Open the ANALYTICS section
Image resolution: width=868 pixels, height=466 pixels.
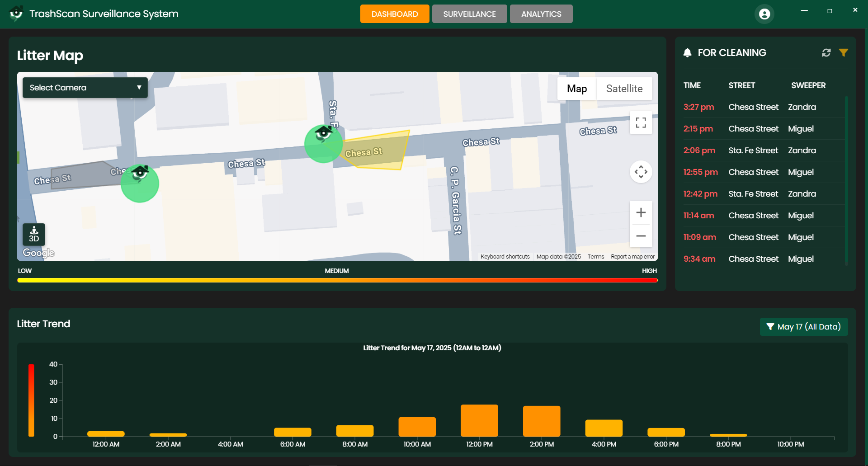(x=541, y=14)
